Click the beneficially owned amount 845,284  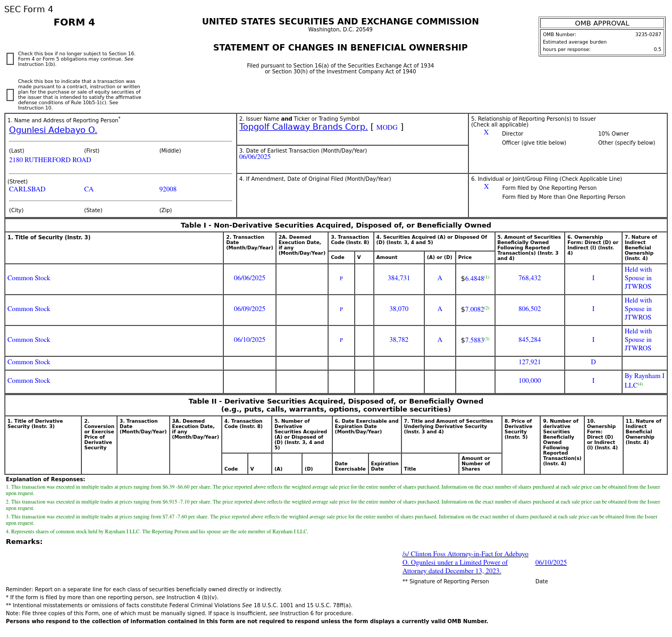530,340
